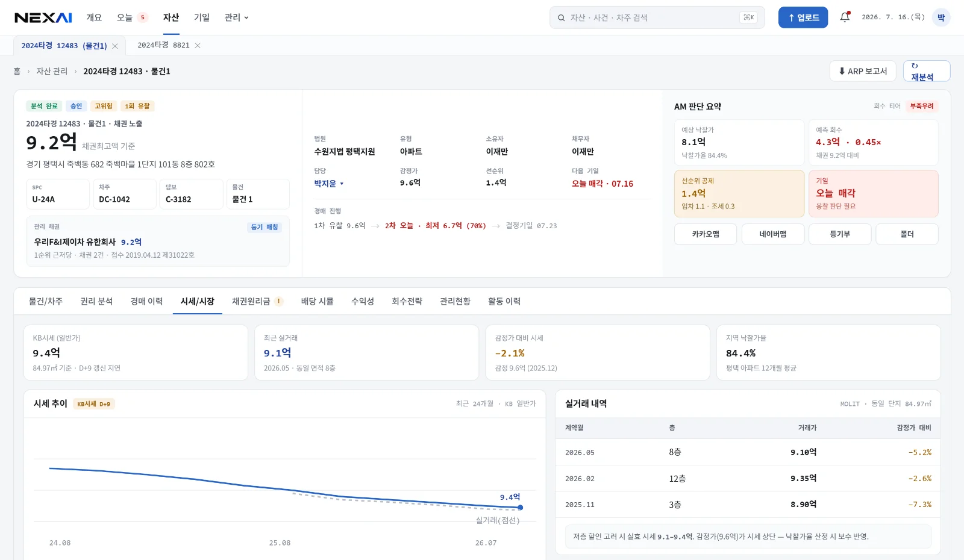Screen dimensions: 964x560
Task: Click the 고위험 tag
Action: (104, 106)
